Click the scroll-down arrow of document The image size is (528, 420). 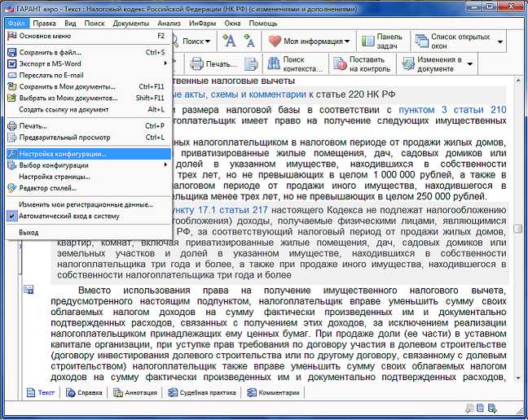pyautogui.click(x=518, y=378)
